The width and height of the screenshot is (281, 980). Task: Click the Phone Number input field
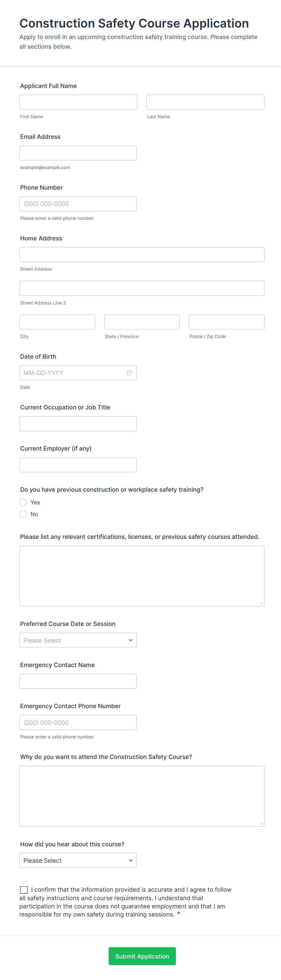tap(78, 203)
